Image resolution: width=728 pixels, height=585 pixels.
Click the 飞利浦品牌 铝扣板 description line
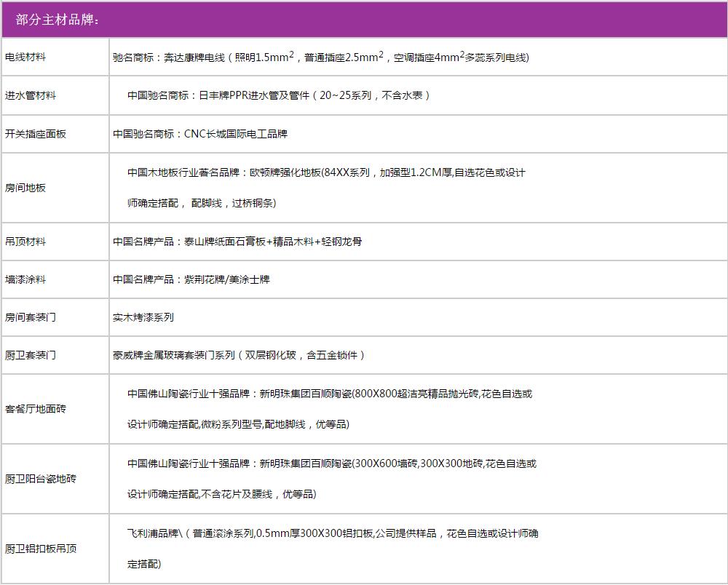(333, 534)
